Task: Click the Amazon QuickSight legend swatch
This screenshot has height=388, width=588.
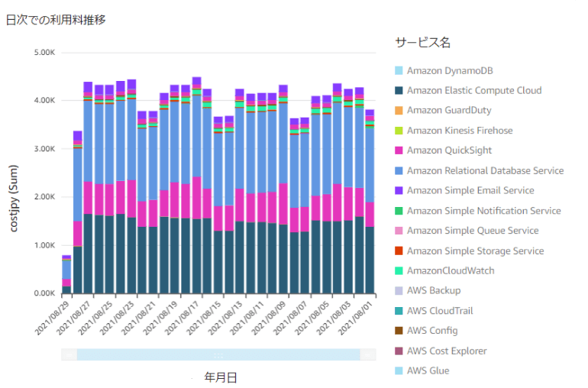Action: point(398,150)
